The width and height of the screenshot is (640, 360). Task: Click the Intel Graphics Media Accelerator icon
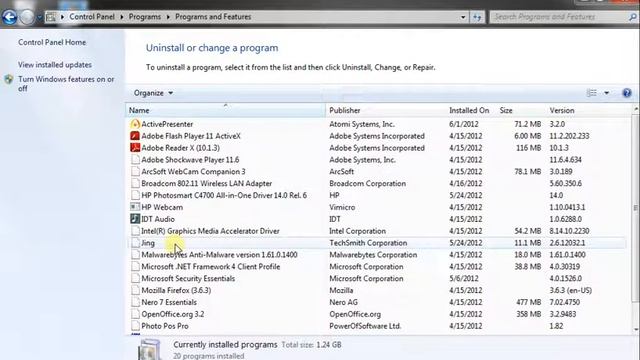pyautogui.click(x=135, y=231)
